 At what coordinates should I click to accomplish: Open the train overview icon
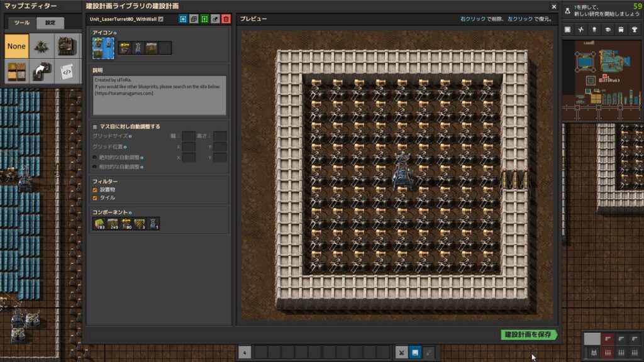621,30
